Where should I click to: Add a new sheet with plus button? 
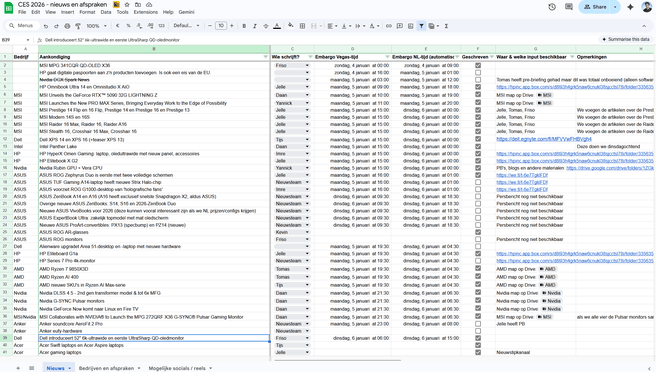point(18,368)
